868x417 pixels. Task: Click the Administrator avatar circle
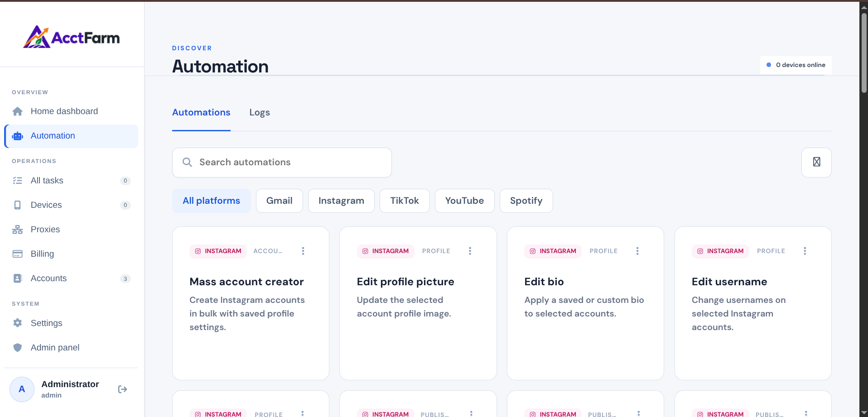click(x=22, y=389)
